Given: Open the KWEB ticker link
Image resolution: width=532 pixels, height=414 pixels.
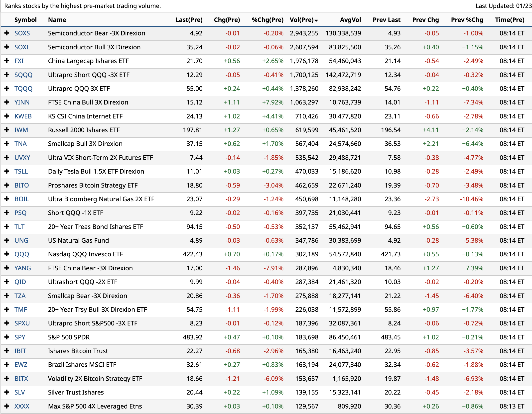Looking at the screenshot, I should click(23, 116).
